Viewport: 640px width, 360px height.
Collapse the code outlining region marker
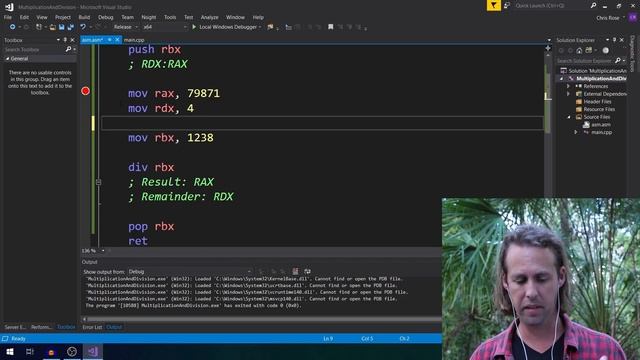point(98,182)
